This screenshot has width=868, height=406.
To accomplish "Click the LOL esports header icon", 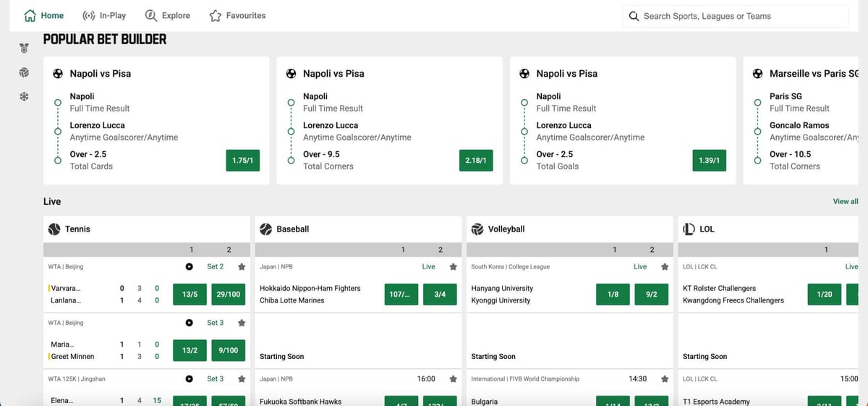I will (x=689, y=229).
